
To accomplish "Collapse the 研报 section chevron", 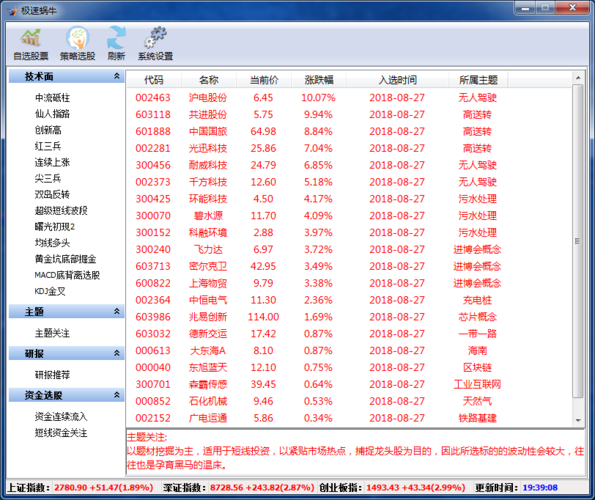I will tap(117, 353).
